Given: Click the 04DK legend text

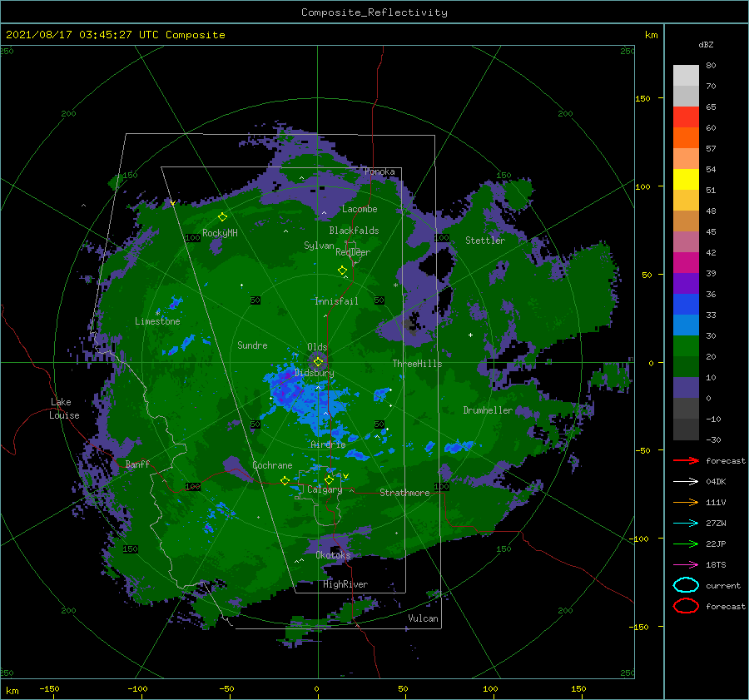Looking at the screenshot, I should 716,482.
